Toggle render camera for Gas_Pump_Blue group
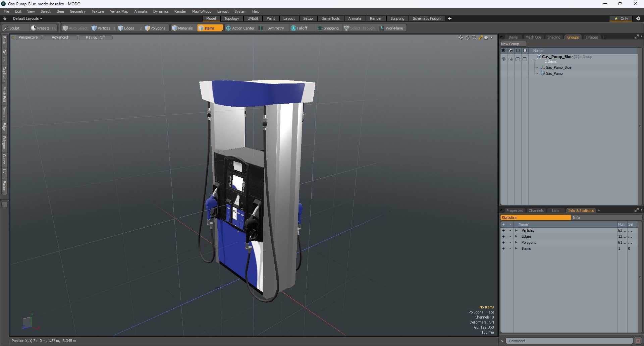Viewport: 644px width, 346px height. click(511, 59)
